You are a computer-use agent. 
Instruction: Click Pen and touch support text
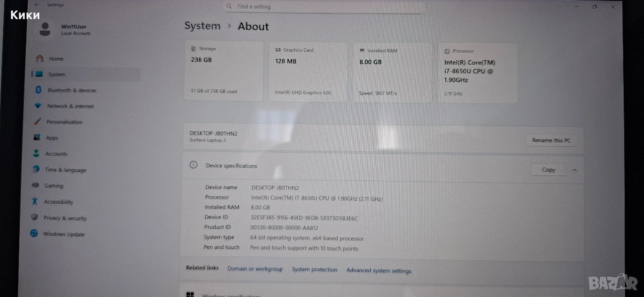(x=304, y=248)
